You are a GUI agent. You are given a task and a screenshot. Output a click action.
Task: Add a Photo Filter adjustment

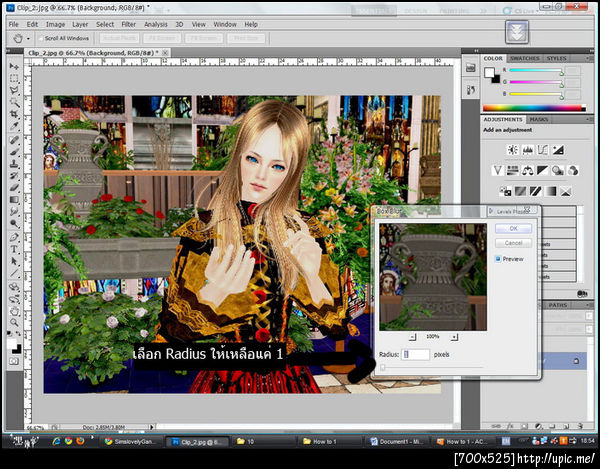click(558, 170)
